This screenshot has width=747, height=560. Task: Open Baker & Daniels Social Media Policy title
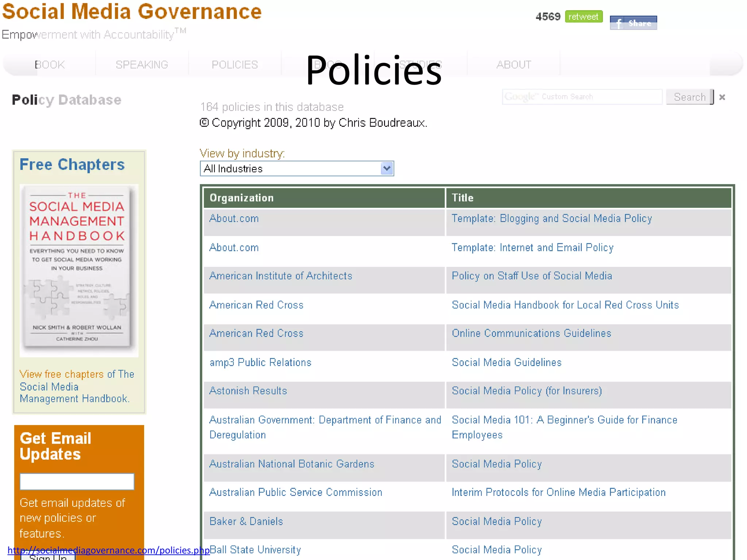click(x=497, y=521)
